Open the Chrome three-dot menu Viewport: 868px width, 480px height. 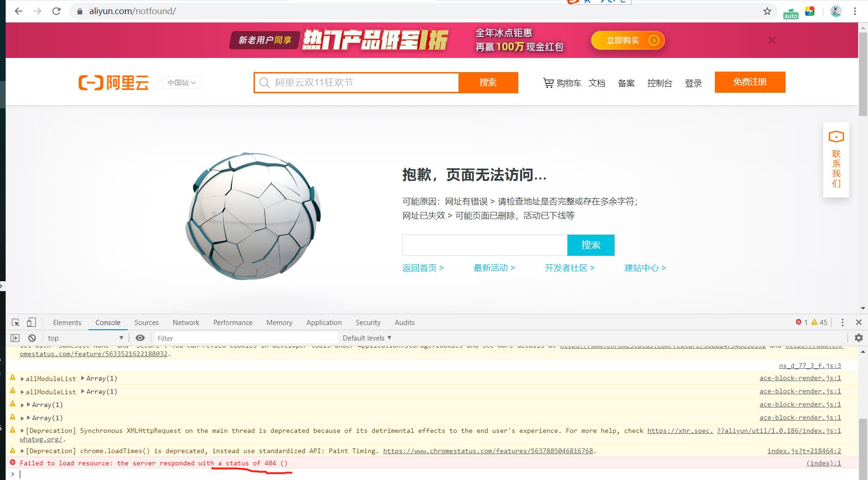[x=855, y=11]
